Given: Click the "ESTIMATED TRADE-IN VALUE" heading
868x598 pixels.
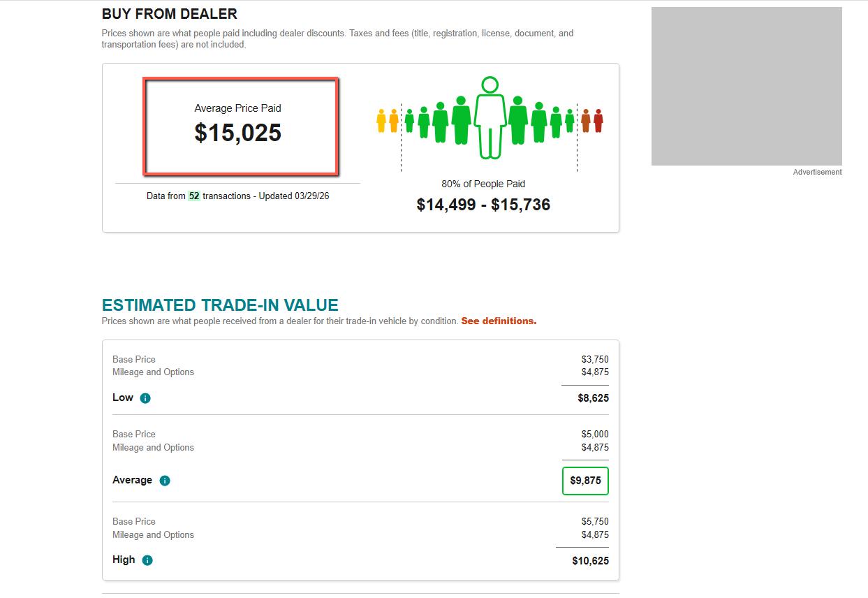Looking at the screenshot, I should point(220,305).
